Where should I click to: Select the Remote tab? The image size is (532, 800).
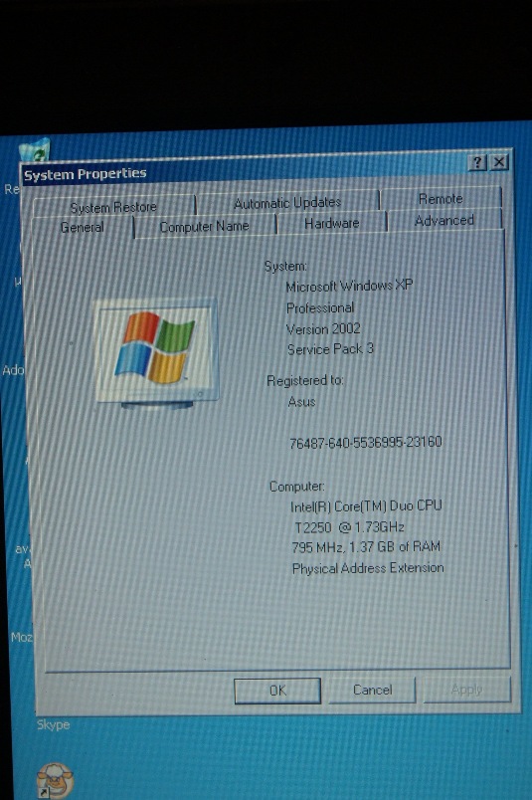441,198
